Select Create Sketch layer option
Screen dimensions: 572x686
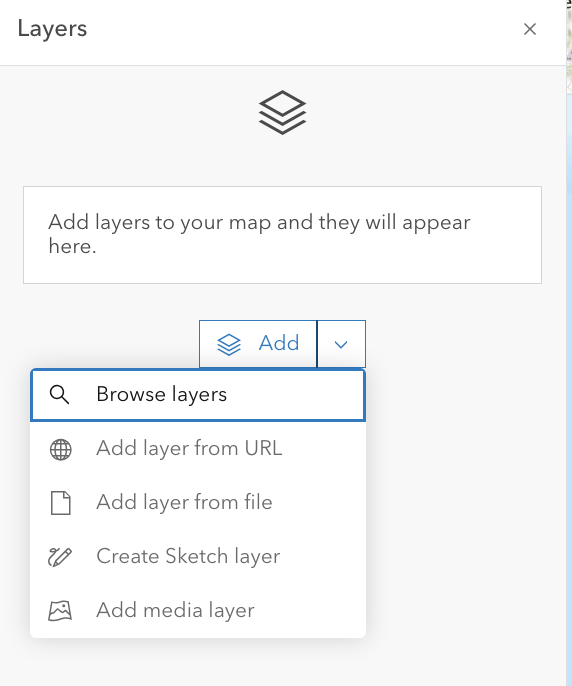point(198,556)
